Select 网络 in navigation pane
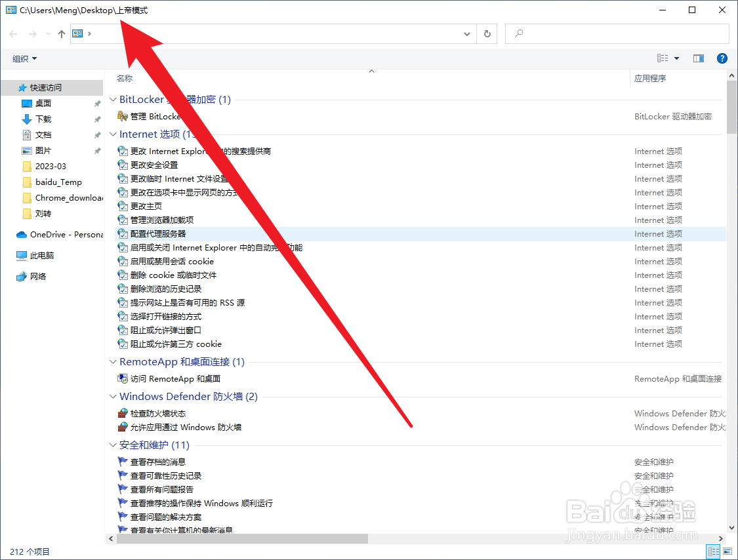This screenshot has height=560, width=738. click(38, 276)
